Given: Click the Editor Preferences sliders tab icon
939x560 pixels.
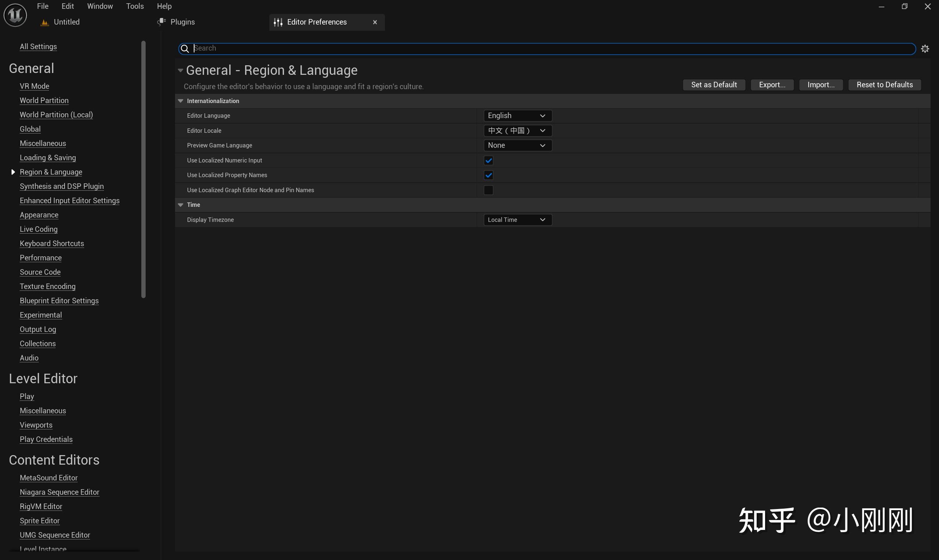Looking at the screenshot, I should 278,22.
